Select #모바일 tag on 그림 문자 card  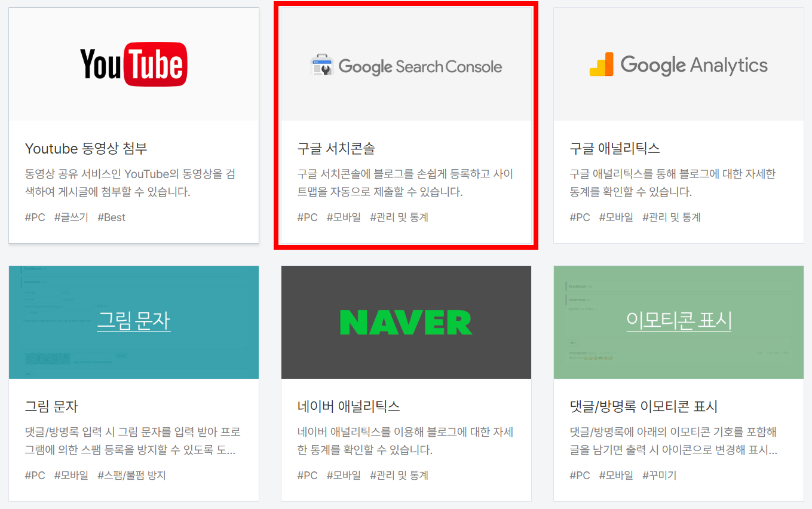(x=71, y=476)
